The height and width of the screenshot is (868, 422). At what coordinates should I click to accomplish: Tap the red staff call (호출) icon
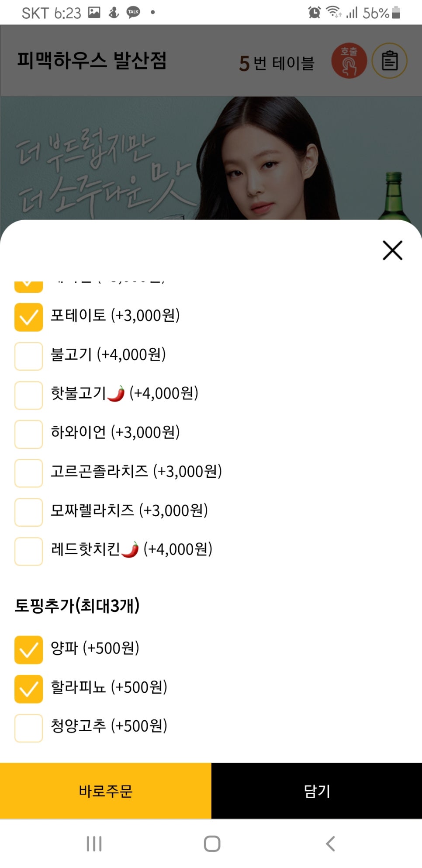pos(349,61)
